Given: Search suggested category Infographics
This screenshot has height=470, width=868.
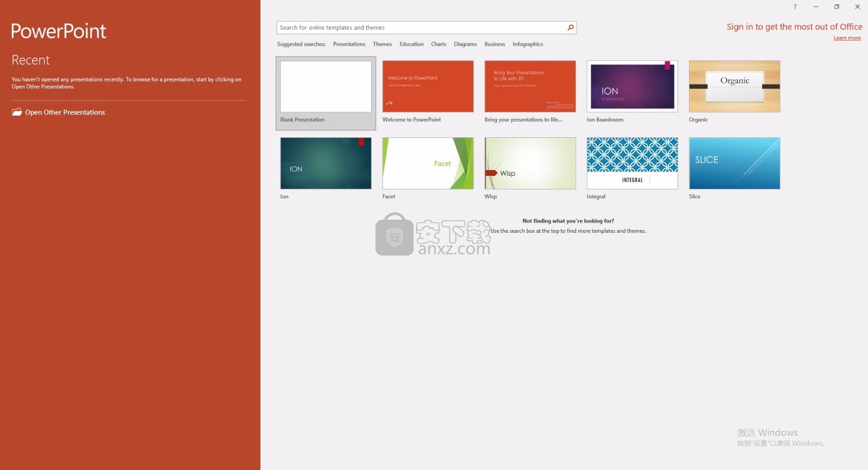Looking at the screenshot, I should coord(527,44).
